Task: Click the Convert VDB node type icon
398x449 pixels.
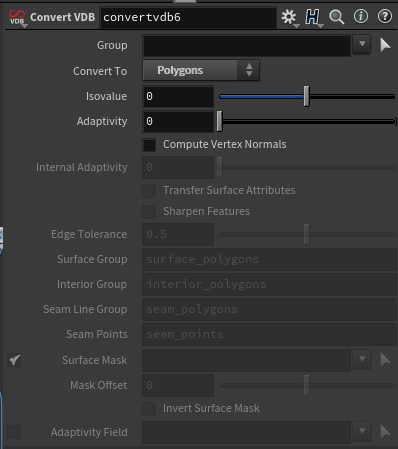Action: tap(17, 17)
